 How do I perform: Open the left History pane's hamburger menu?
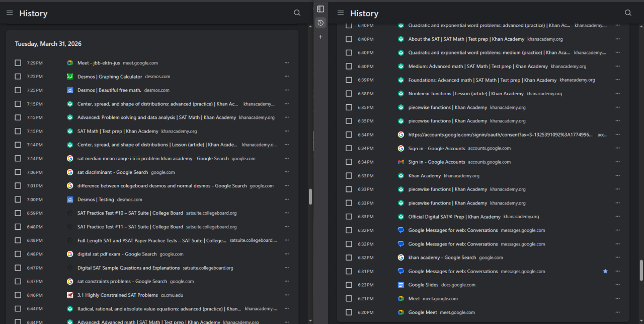pos(10,13)
